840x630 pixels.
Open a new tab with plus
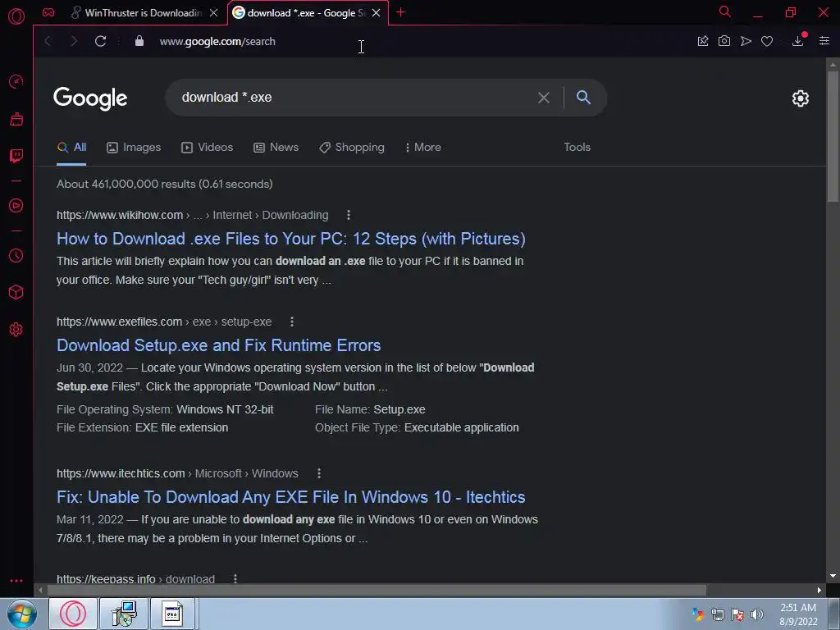coord(400,12)
